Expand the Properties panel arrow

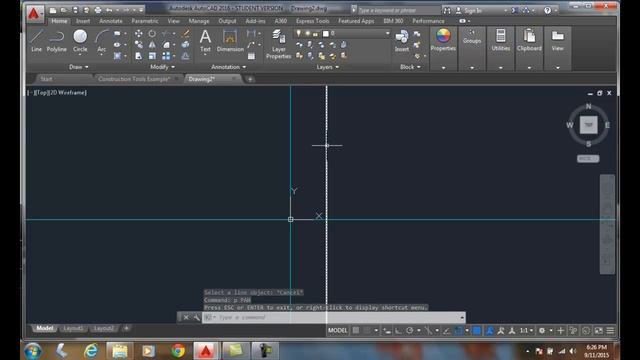coord(443,68)
